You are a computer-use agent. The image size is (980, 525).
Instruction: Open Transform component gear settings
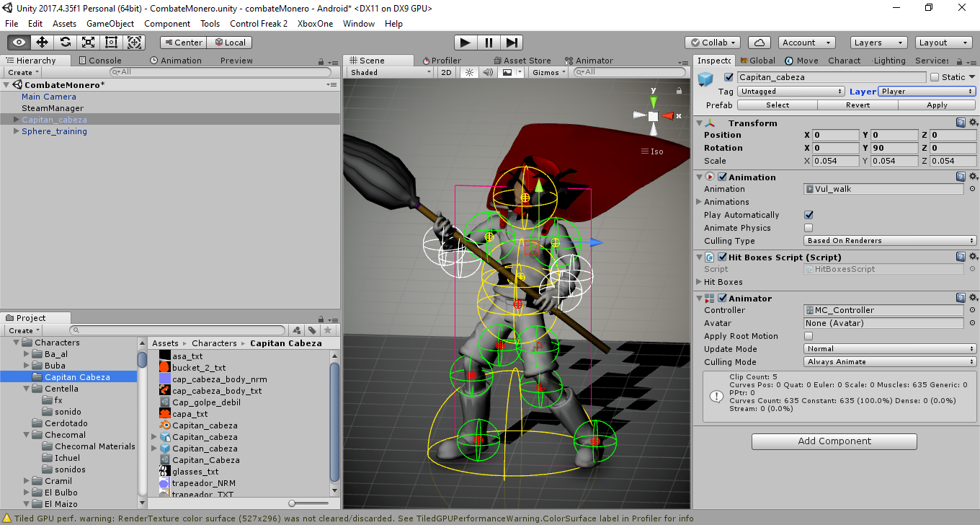[x=974, y=123]
